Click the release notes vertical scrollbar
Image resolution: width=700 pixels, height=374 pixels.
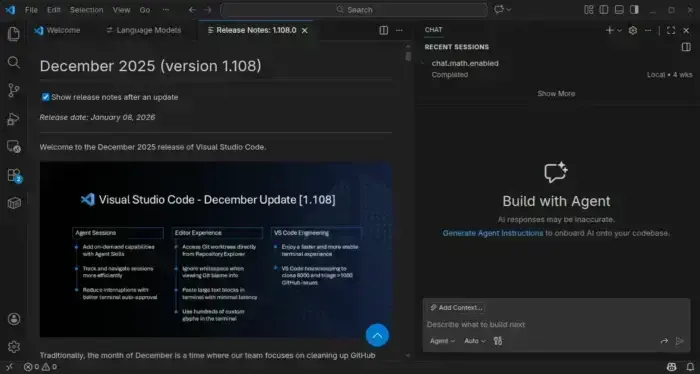(408, 56)
